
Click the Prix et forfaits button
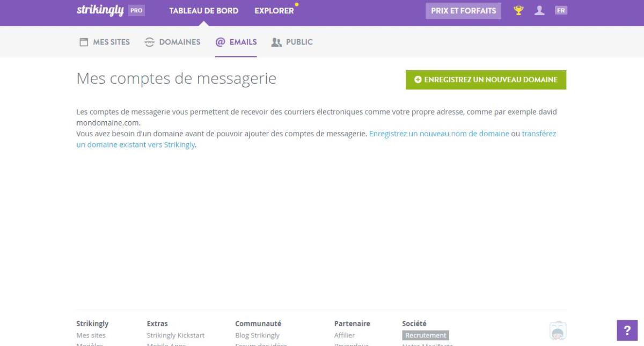coord(464,11)
